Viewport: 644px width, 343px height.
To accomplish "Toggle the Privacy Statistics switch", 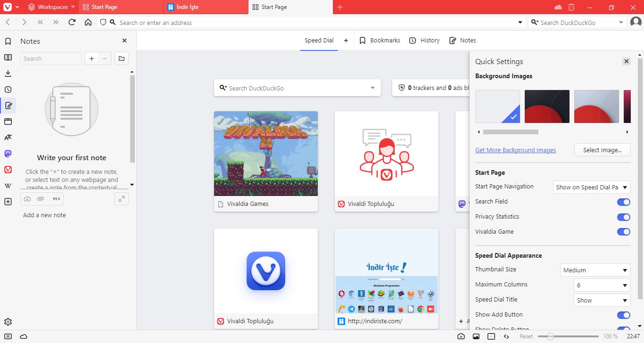I will click(x=624, y=217).
